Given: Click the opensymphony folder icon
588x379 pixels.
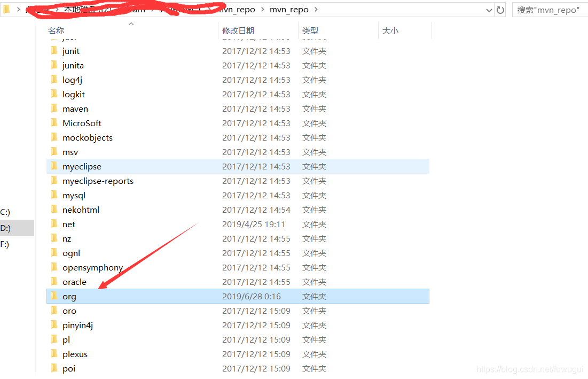Looking at the screenshot, I should click(x=54, y=268).
